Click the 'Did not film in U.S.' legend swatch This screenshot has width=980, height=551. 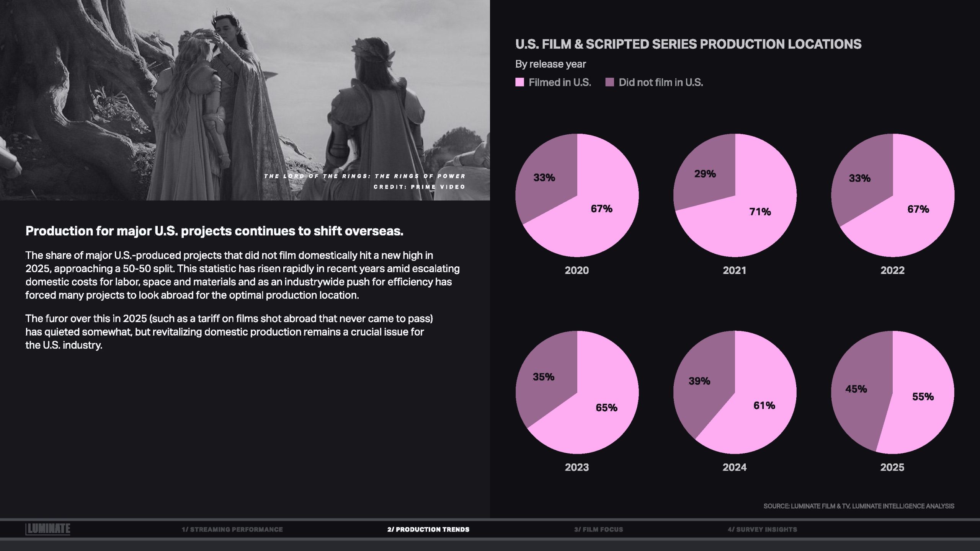[x=609, y=82]
